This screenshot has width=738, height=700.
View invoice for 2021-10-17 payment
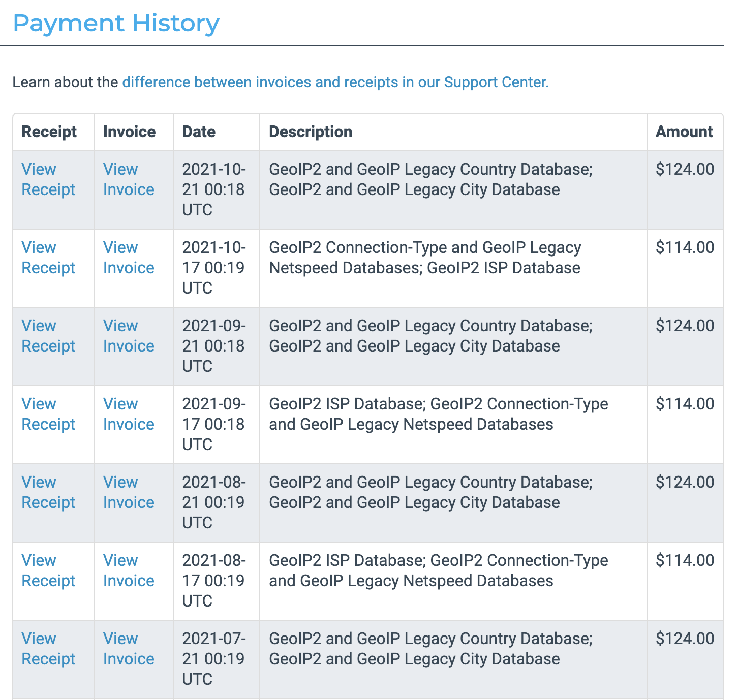(129, 258)
